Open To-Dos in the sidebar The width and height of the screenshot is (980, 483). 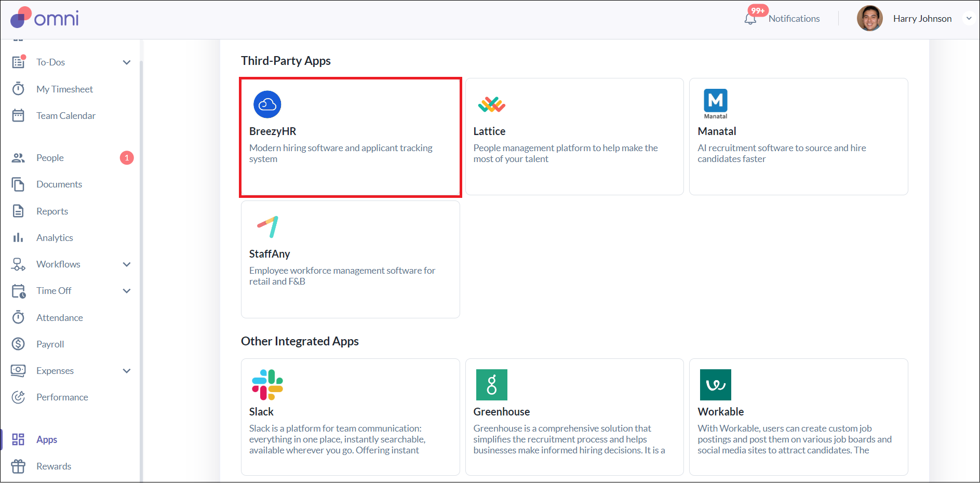tap(50, 62)
